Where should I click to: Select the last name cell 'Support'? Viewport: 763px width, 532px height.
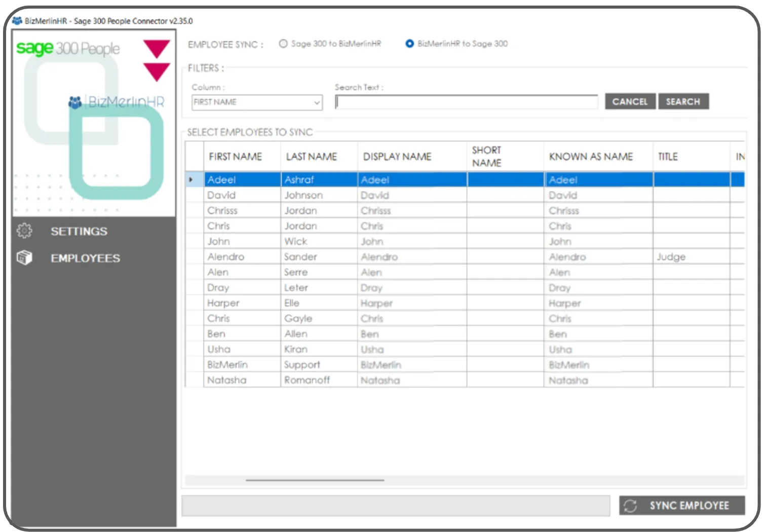(319, 364)
